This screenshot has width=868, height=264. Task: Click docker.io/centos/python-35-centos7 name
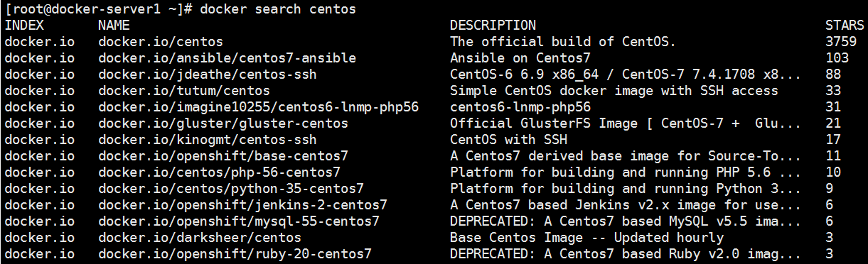[x=231, y=189]
